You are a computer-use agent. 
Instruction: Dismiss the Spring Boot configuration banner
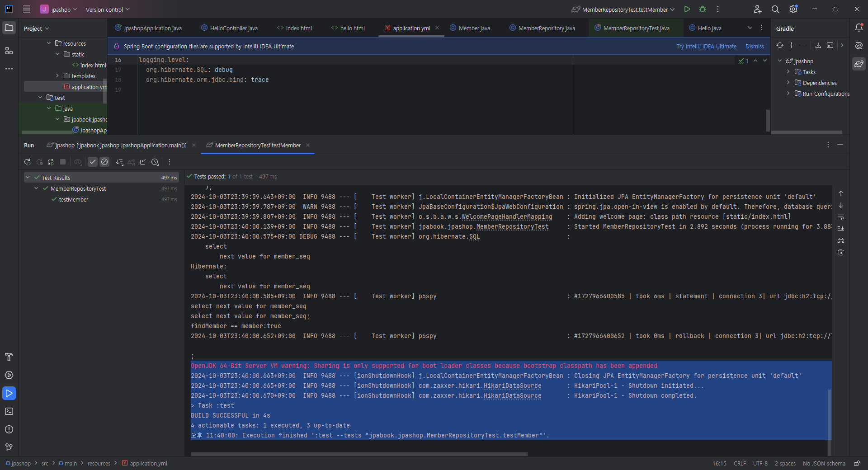pyautogui.click(x=755, y=47)
